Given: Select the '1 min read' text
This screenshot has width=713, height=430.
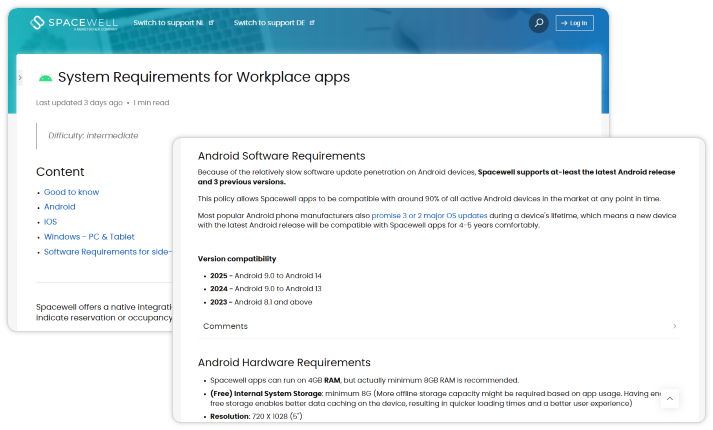Looking at the screenshot, I should click(151, 103).
